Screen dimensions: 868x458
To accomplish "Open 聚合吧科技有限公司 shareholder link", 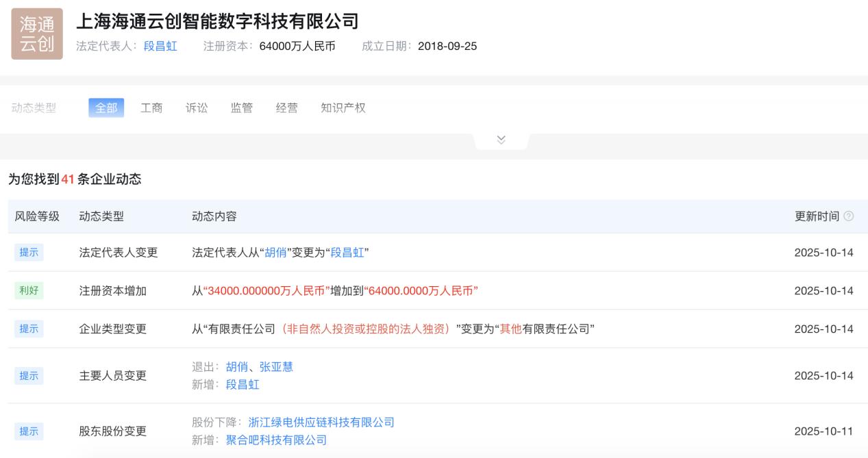I will click(276, 440).
